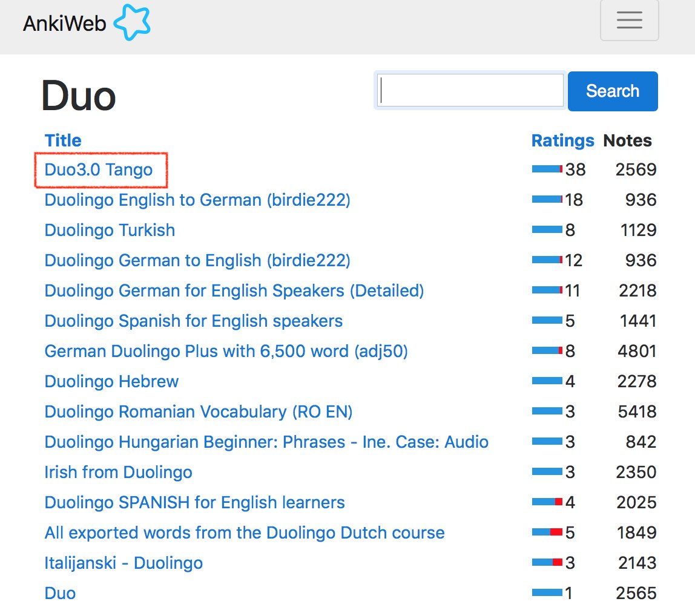695x616 pixels.
Task: Click the rating bar for Duo3.0 Tango
Action: [x=547, y=169]
